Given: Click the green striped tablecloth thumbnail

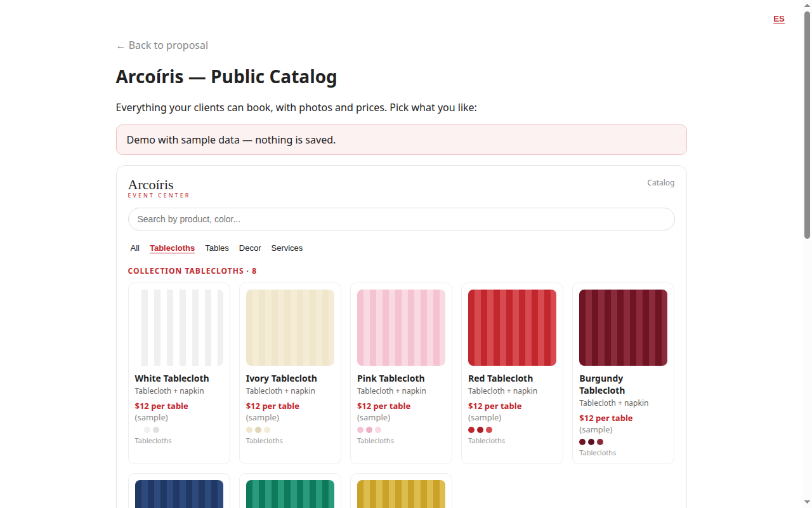Looking at the screenshot, I should tap(290, 494).
